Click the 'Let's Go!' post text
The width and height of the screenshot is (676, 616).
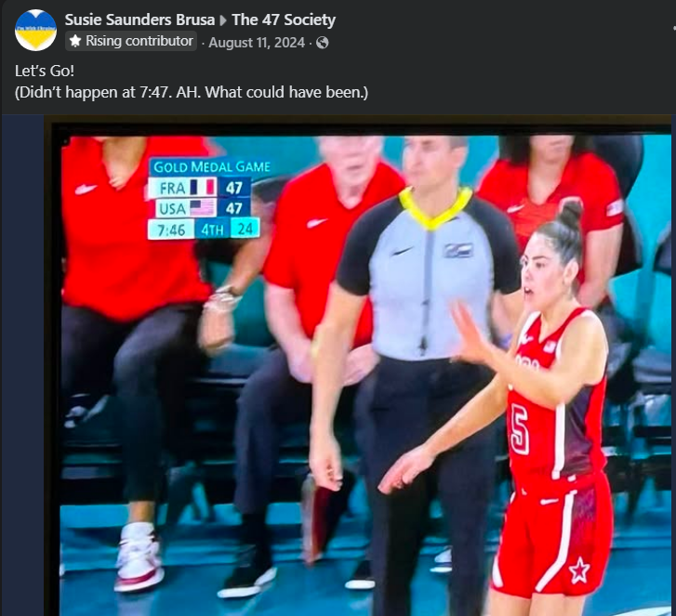[x=45, y=71]
